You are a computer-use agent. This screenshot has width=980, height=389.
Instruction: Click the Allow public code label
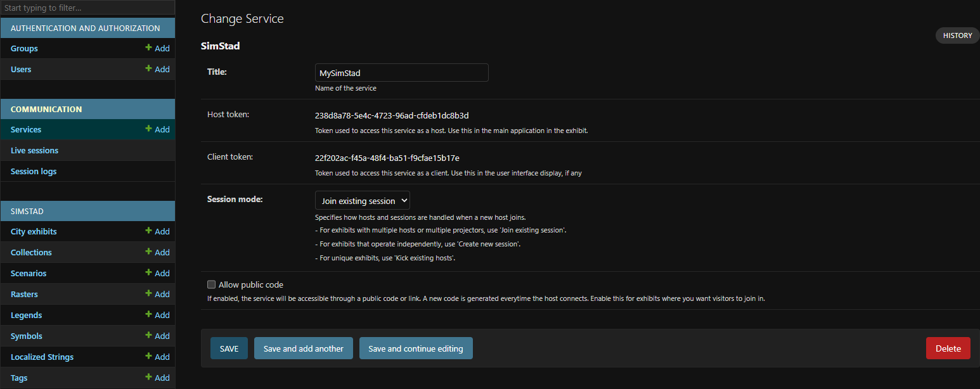(251, 284)
